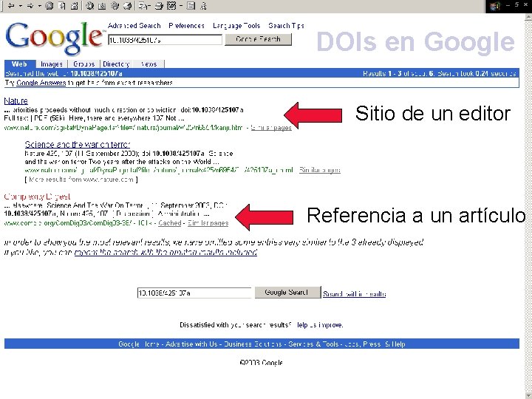Open the Back button history dropdown

21,5
